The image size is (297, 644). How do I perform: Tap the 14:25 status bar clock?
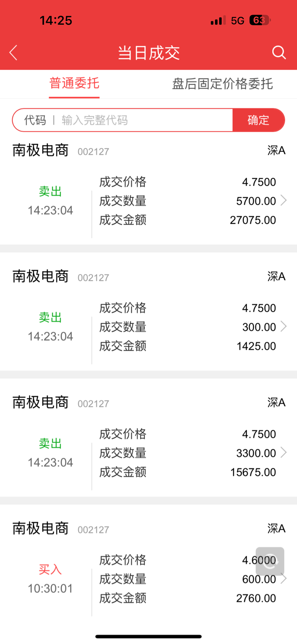(x=56, y=20)
